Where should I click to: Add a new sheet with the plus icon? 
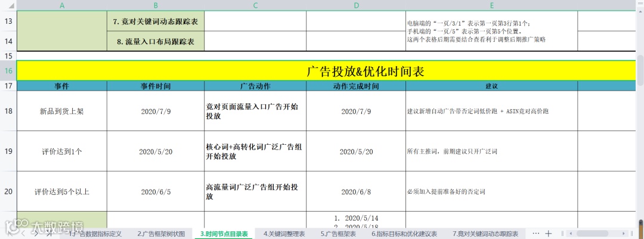coord(549,234)
